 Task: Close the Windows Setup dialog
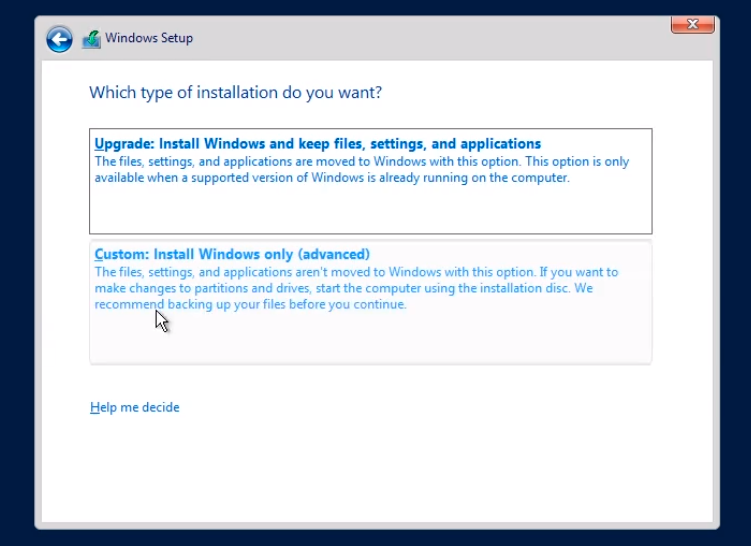[x=693, y=24]
